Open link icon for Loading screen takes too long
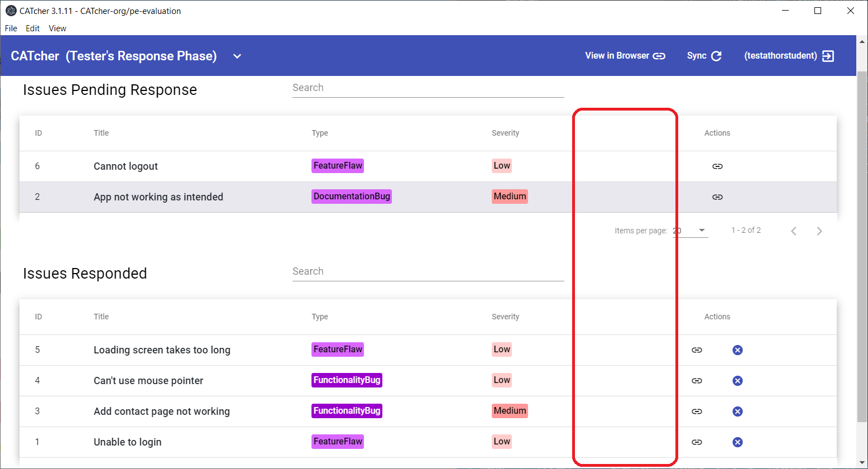 tap(697, 350)
